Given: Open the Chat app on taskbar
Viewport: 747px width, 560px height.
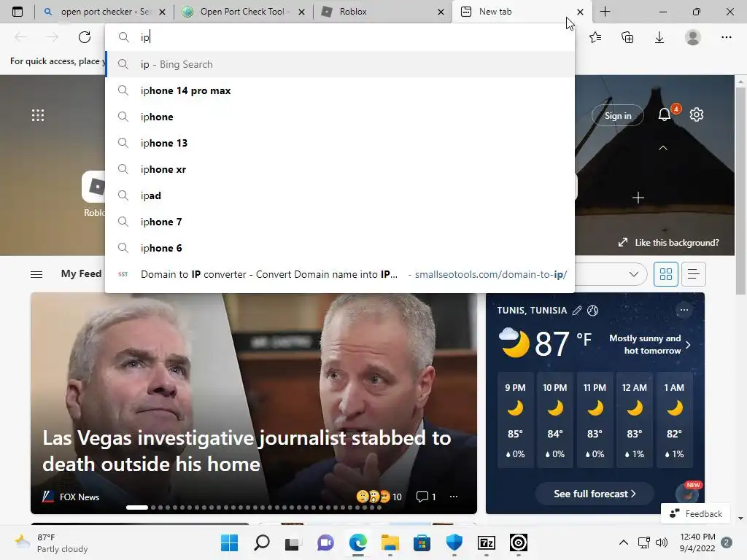Looking at the screenshot, I should 325,542.
